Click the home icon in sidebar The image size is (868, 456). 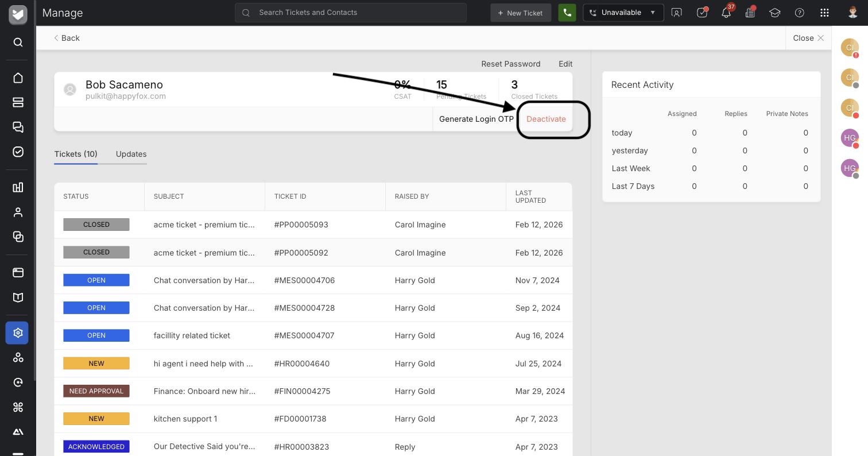(x=18, y=78)
